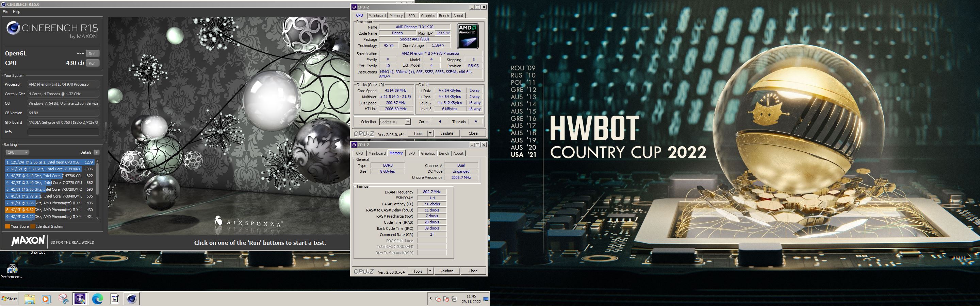Open Action Center flag in tray
980x306 pixels.
(446, 299)
